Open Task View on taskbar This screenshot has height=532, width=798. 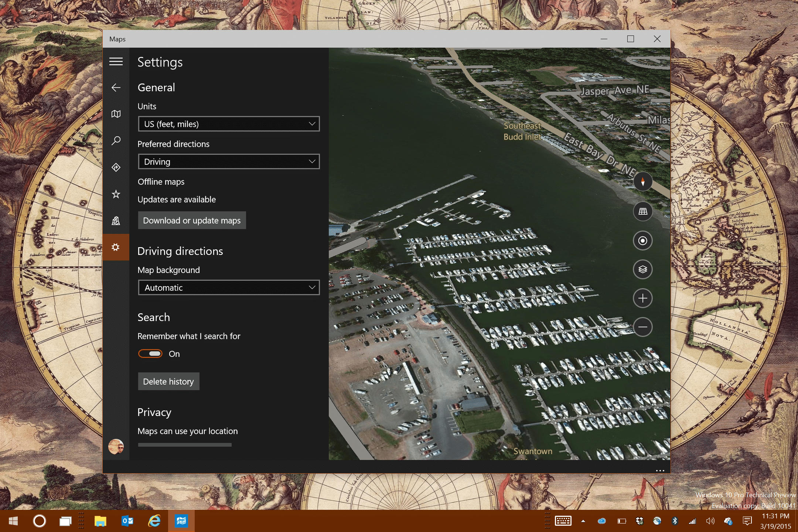[66, 521]
